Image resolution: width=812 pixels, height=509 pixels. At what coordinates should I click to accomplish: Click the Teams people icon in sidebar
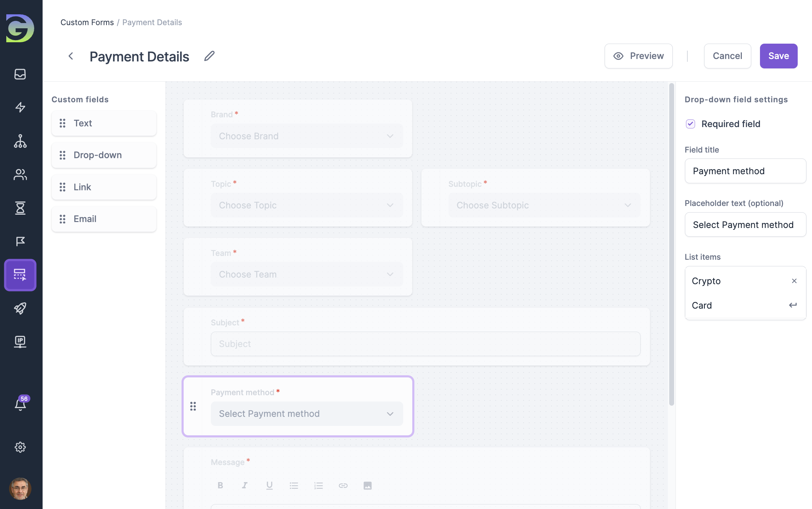20,175
